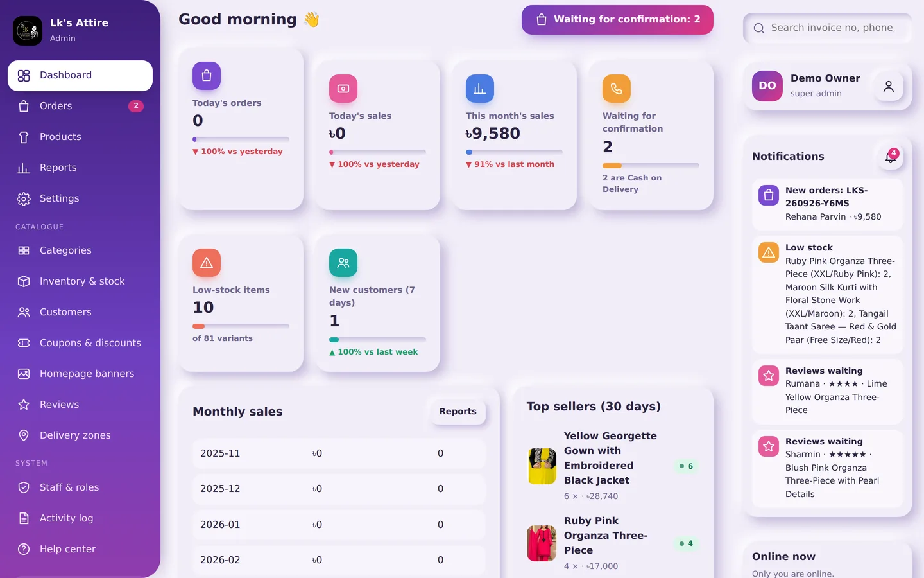Click the Demo Owner profile user icon
Screen dimensions: 924x578
point(889,86)
